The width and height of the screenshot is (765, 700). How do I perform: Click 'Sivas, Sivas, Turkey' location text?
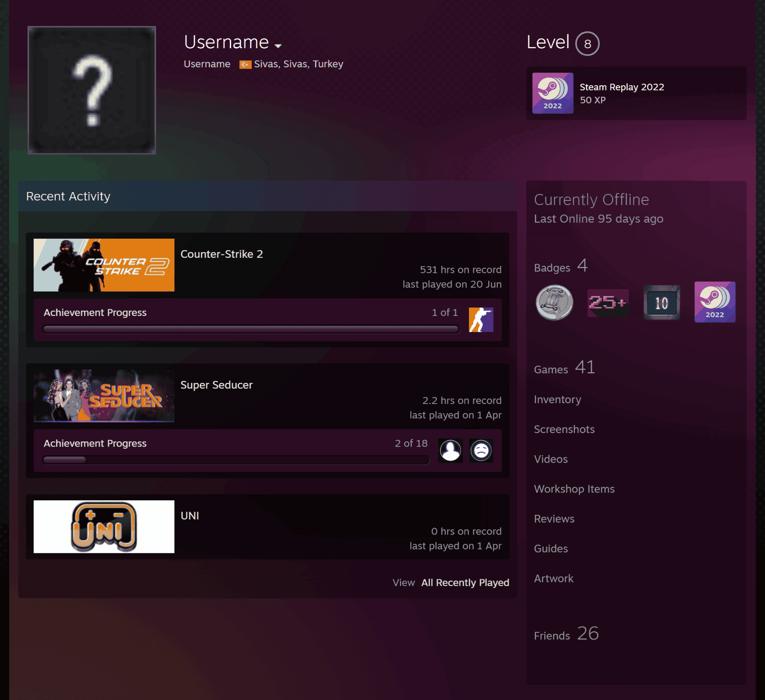click(298, 64)
